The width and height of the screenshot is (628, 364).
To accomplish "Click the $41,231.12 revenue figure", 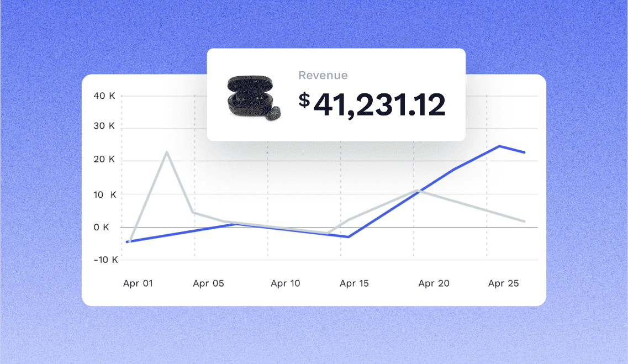I will point(372,104).
